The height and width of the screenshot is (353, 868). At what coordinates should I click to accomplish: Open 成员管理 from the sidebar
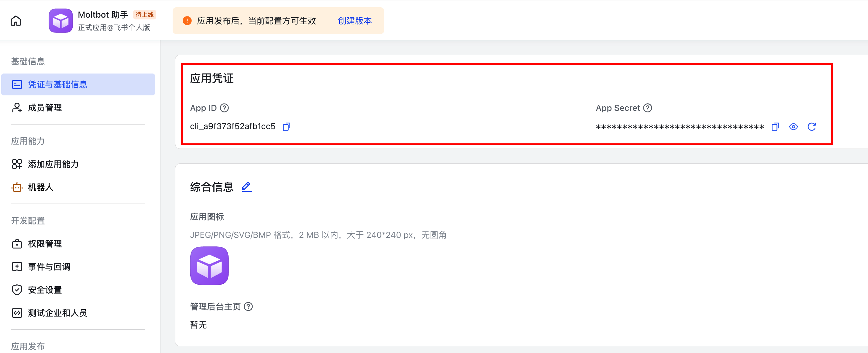point(44,108)
